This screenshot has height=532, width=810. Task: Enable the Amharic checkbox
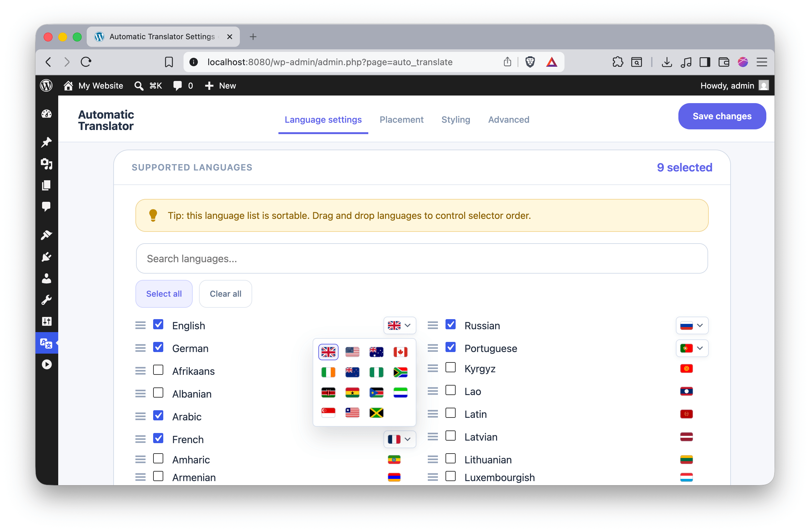[x=158, y=459]
